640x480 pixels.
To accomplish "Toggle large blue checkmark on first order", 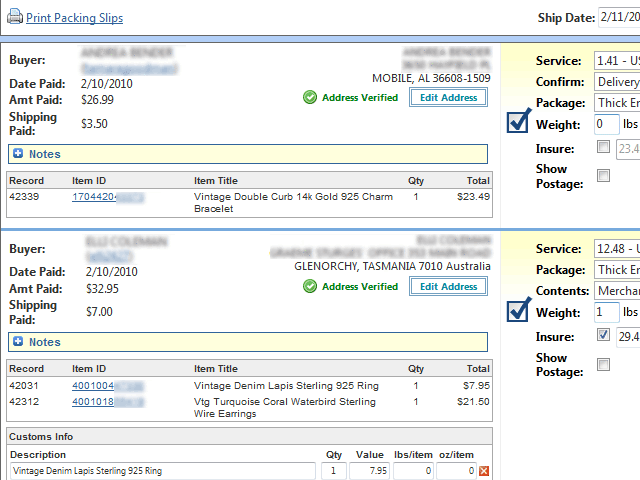I will (518, 120).
